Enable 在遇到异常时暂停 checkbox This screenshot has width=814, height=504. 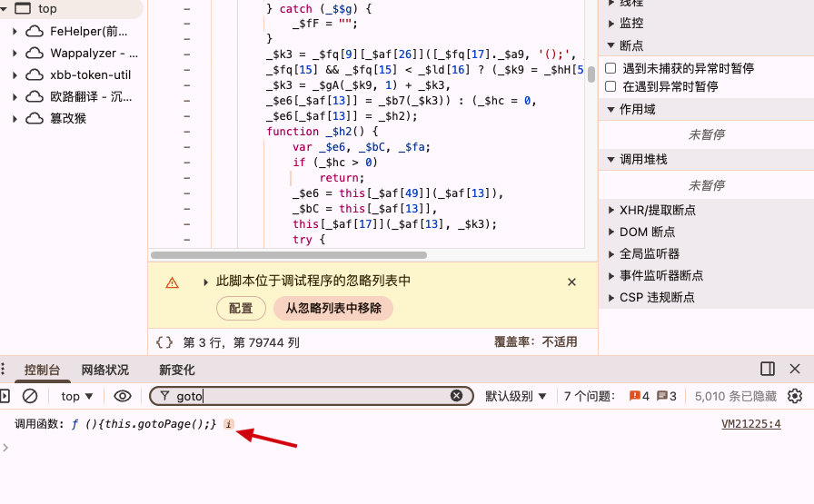611,86
